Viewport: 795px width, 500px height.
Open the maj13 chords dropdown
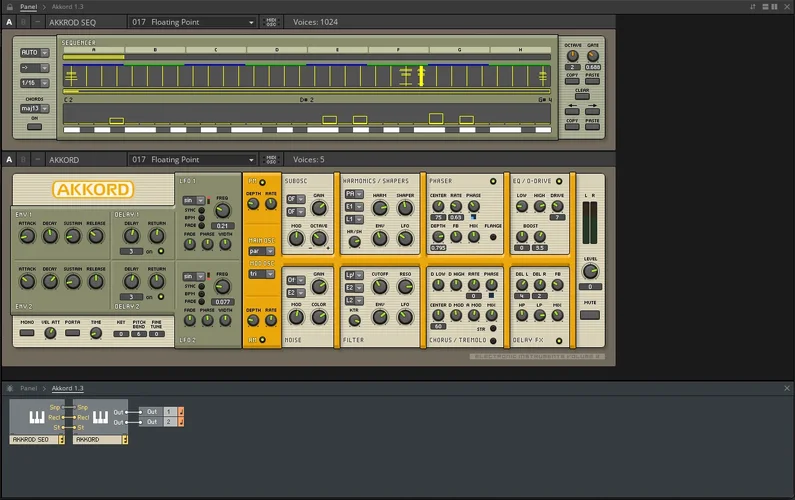click(34, 108)
